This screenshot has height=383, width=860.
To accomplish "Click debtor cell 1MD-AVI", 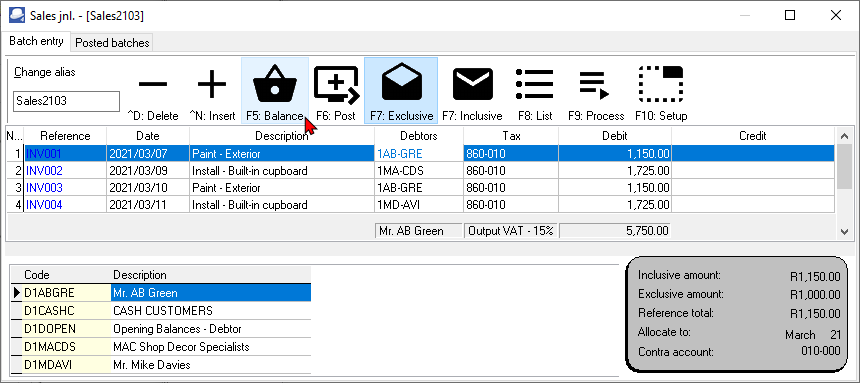I will 419,205.
